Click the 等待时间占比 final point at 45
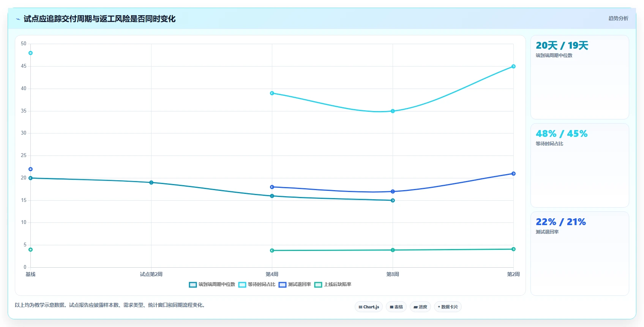 [x=513, y=66]
